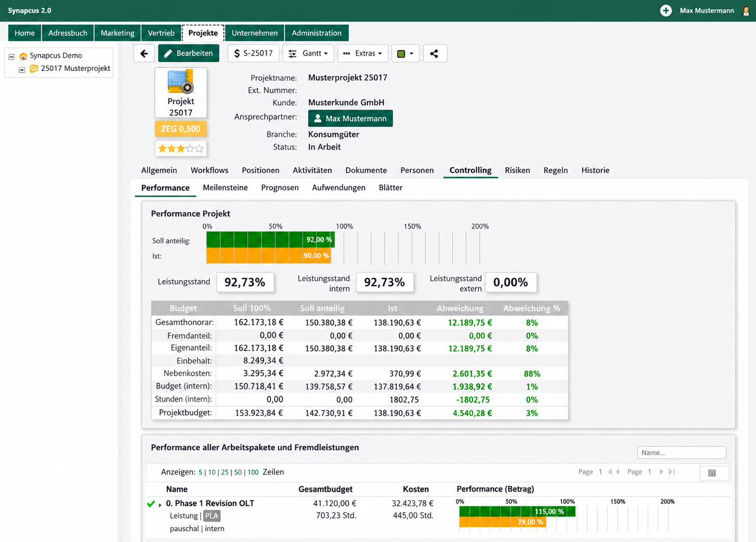Image resolution: width=756 pixels, height=542 pixels.
Task: Click the PLA badge on Phase 1 row
Action: click(x=211, y=516)
